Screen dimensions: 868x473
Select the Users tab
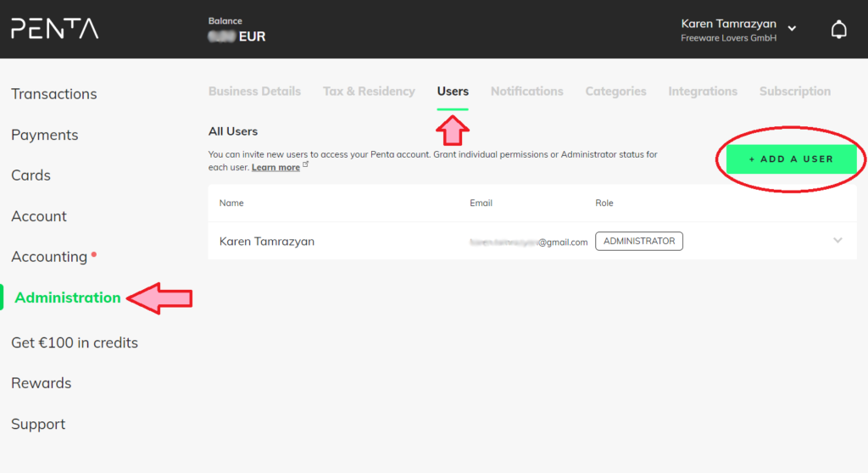(x=453, y=92)
